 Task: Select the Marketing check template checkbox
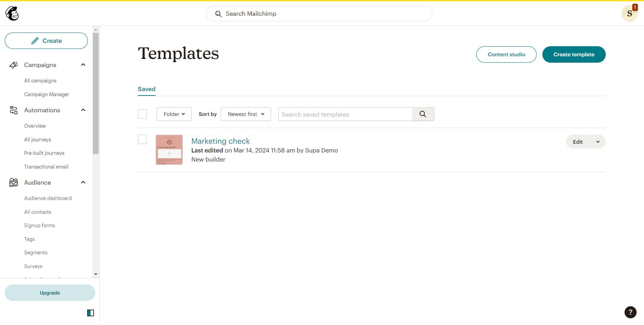[x=142, y=139]
